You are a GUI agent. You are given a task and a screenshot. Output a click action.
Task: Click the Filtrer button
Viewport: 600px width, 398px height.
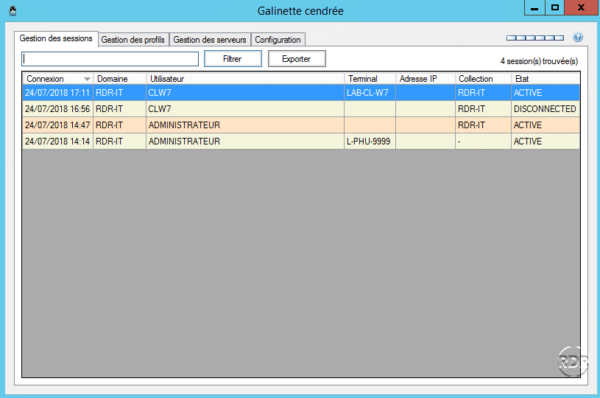tap(233, 59)
